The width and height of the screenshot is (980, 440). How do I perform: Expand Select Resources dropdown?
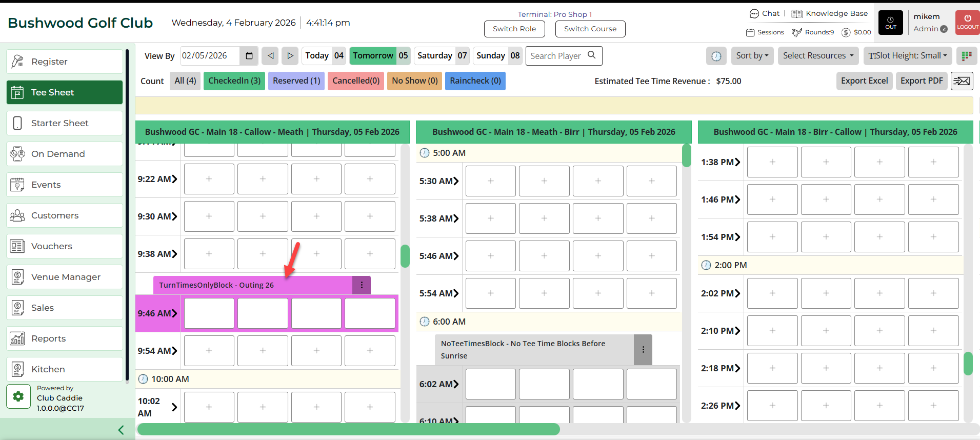818,56
